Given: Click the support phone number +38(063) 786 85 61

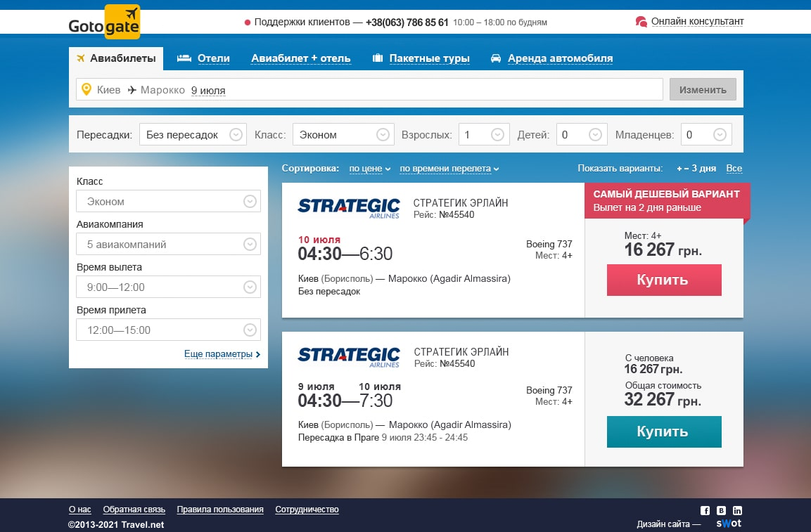Looking at the screenshot, I should click(407, 22).
